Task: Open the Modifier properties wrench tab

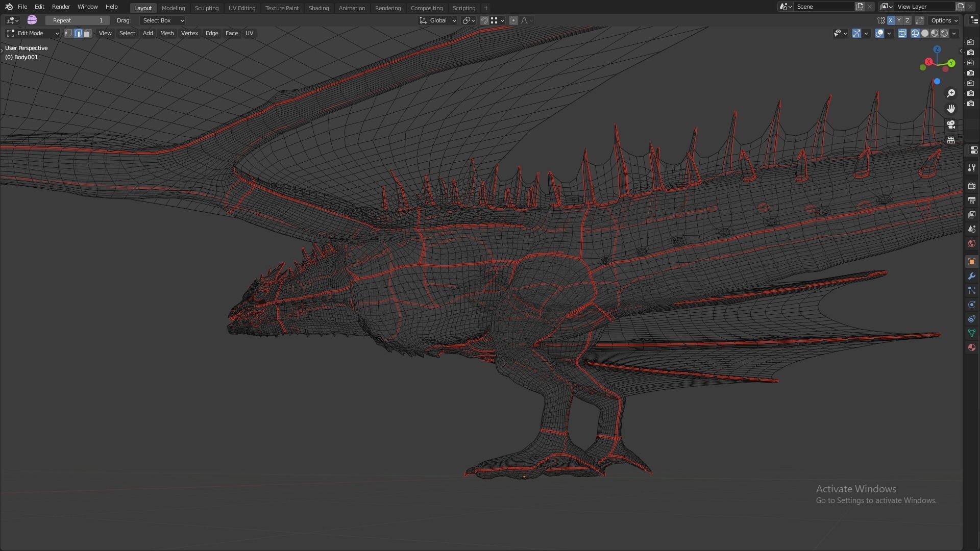Action: (x=972, y=276)
